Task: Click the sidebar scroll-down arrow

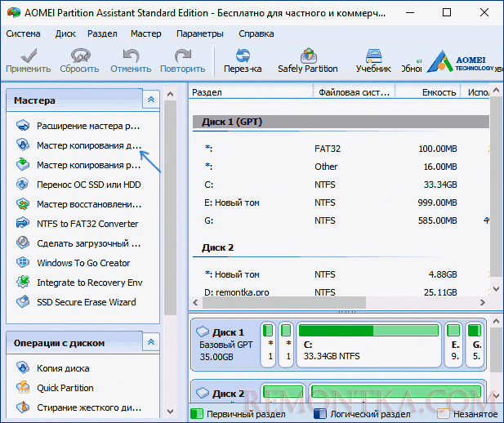Action: click(x=171, y=411)
